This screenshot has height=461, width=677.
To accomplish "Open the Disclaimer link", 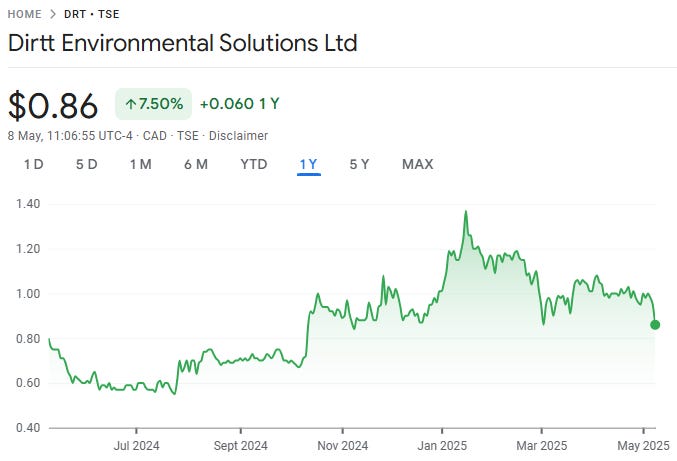I will pyautogui.click(x=238, y=136).
